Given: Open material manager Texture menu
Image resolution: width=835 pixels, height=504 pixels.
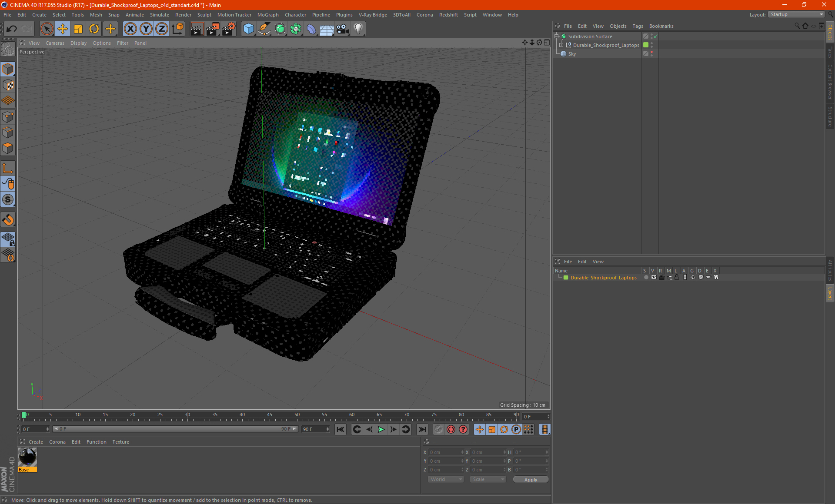Looking at the screenshot, I should click(x=120, y=442).
